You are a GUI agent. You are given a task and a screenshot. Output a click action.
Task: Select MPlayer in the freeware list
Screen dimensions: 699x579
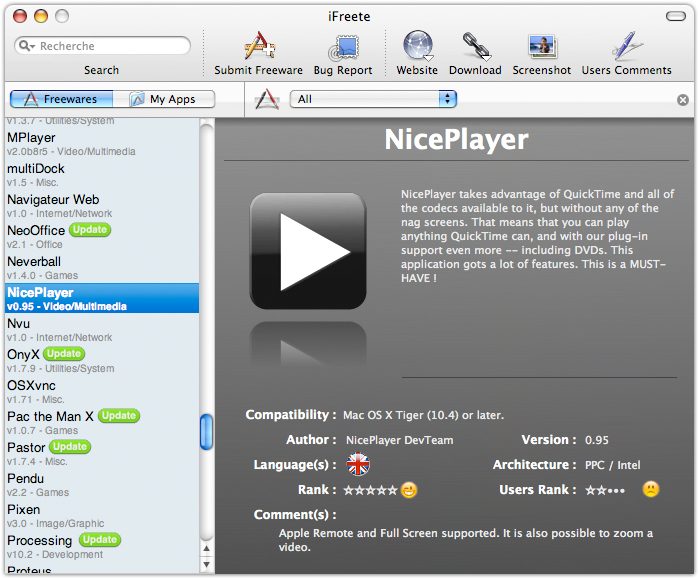[102, 144]
